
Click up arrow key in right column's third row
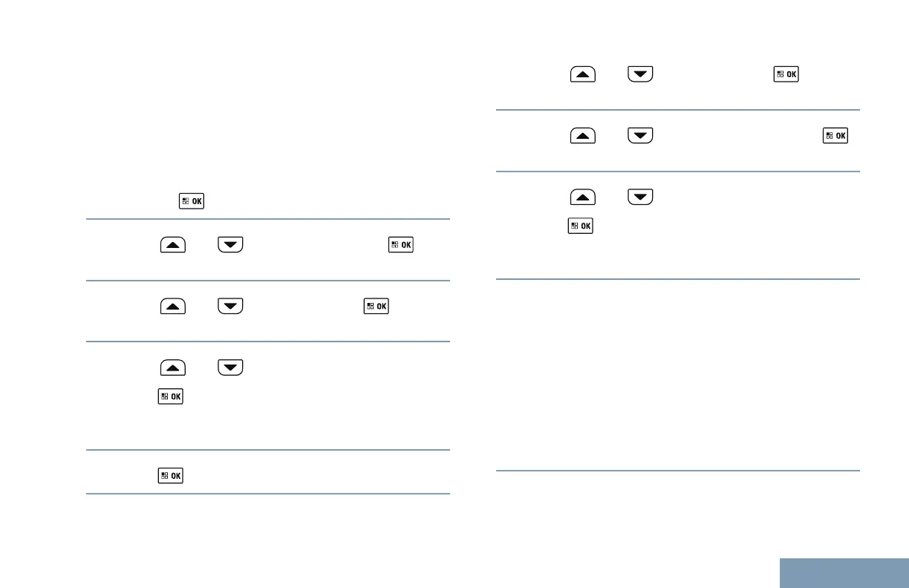tap(583, 197)
